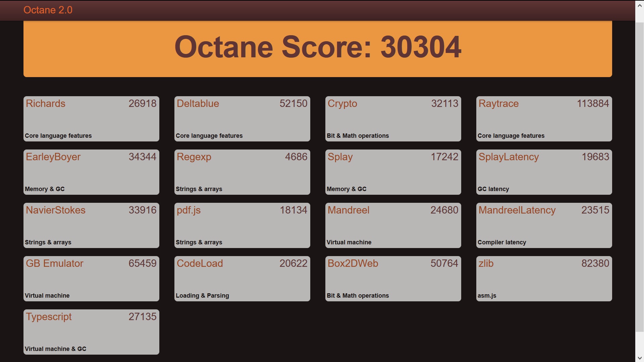Toggle the CodeLoad Loading & Parsing result
The height and width of the screenshot is (362, 644).
click(x=243, y=279)
